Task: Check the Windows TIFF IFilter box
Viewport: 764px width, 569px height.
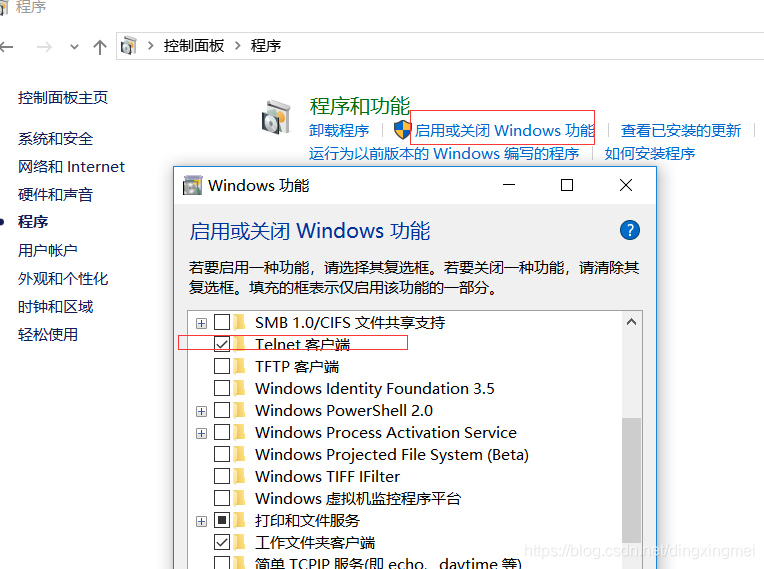Action: pyautogui.click(x=222, y=476)
